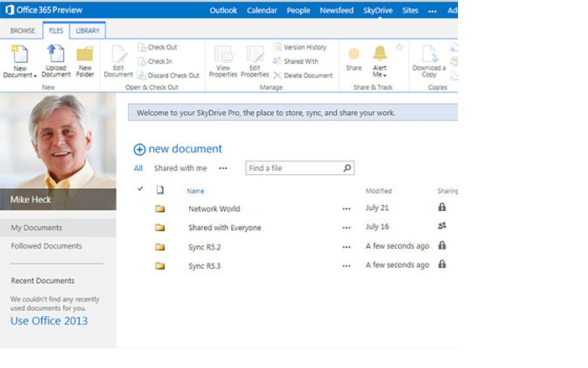Click the Shared with Everyone folder icon

(x=160, y=228)
